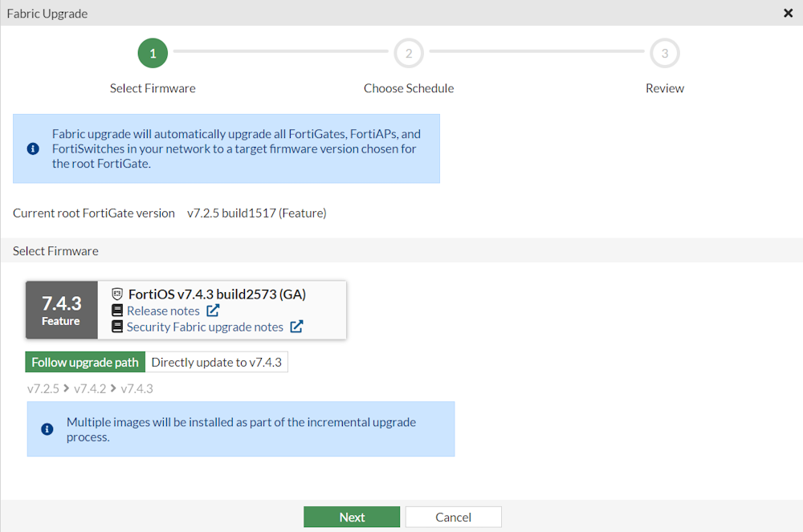Click the info icon beside Multiple images message

click(x=47, y=429)
